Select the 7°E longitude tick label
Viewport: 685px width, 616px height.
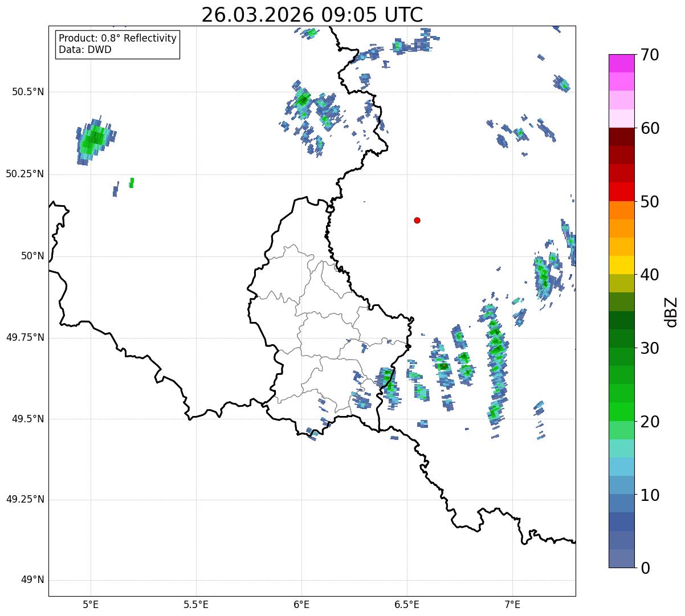512,604
